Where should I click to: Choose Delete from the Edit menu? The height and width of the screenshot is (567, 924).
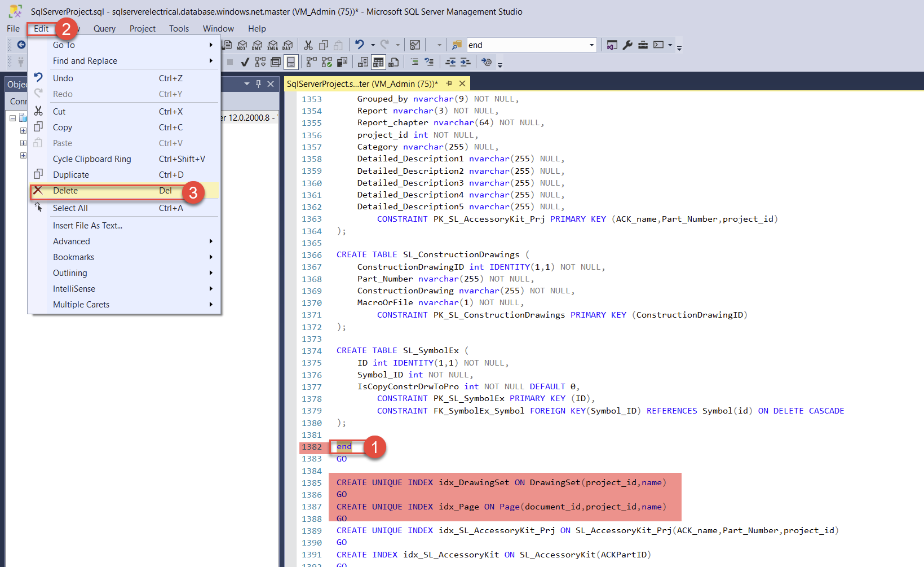click(x=124, y=191)
